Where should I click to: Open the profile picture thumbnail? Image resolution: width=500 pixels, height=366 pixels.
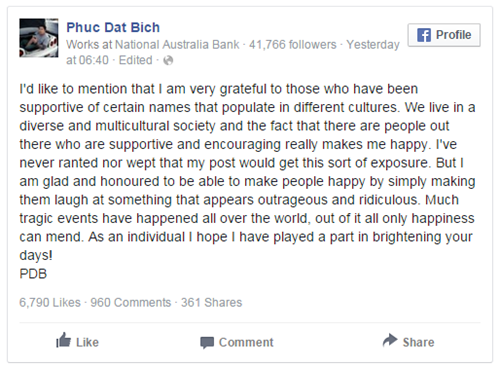coord(39,38)
